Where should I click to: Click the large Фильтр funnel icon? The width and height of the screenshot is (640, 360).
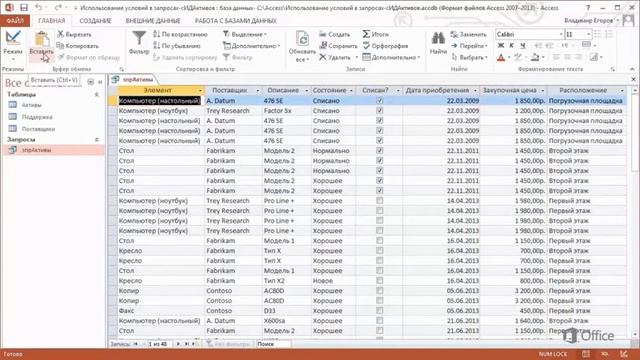[139, 39]
